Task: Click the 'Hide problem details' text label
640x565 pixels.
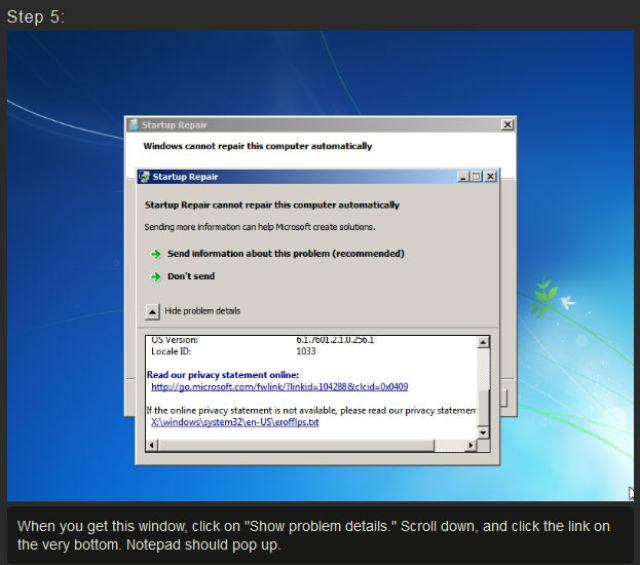Action: point(202,311)
